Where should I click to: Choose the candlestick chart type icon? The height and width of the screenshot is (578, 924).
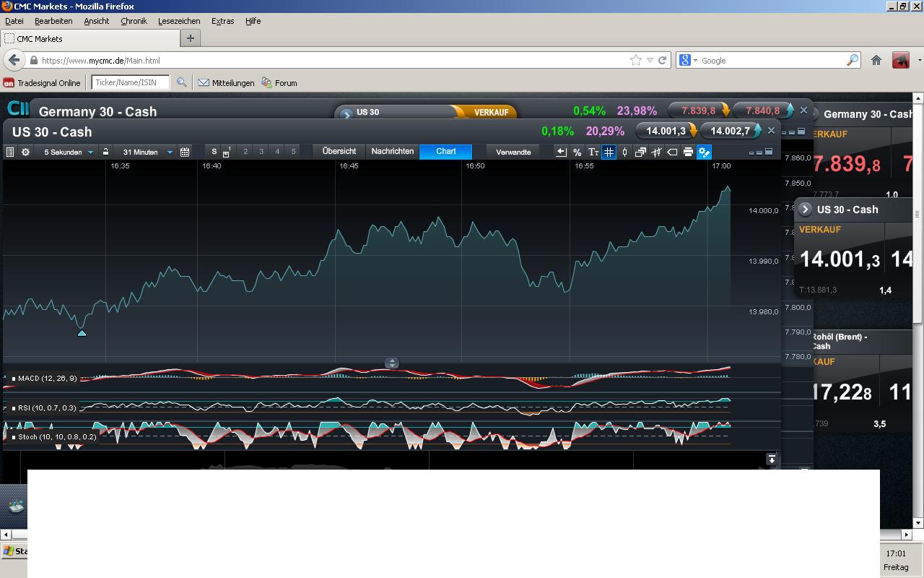[624, 152]
